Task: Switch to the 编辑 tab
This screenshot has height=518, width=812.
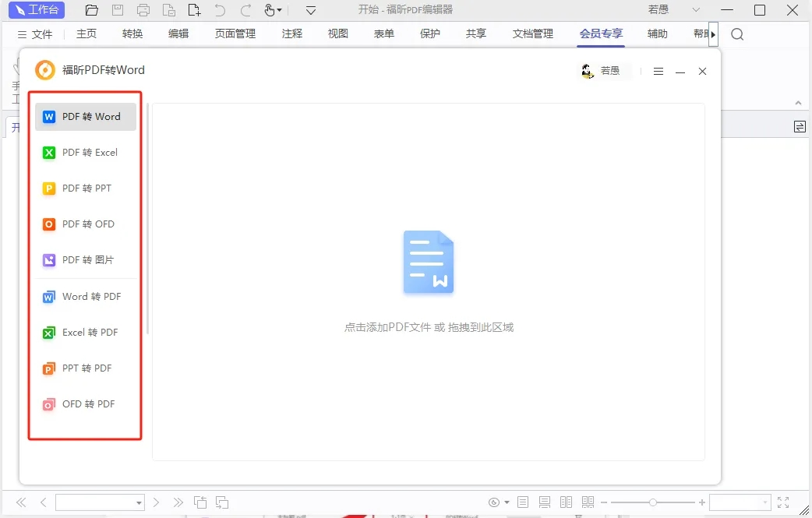Action: [x=178, y=33]
